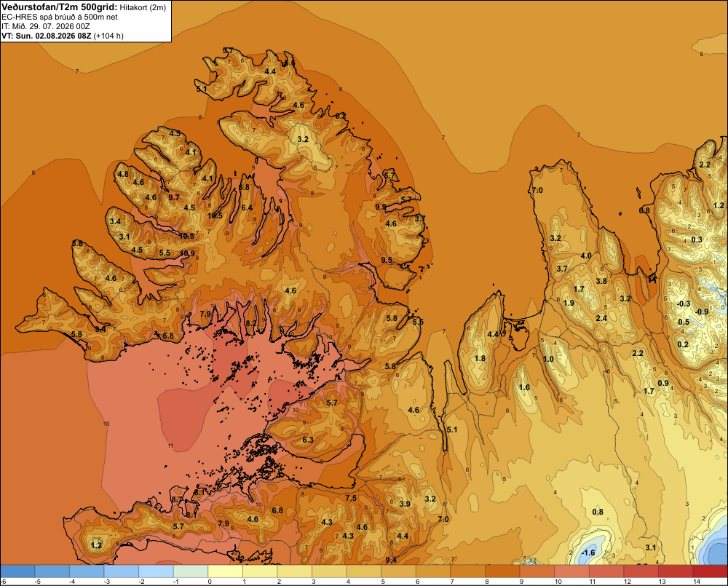The height and width of the screenshot is (586, 728).
Task: Click the legend swatch between -6 and -5
Action: pyautogui.click(x=17, y=571)
